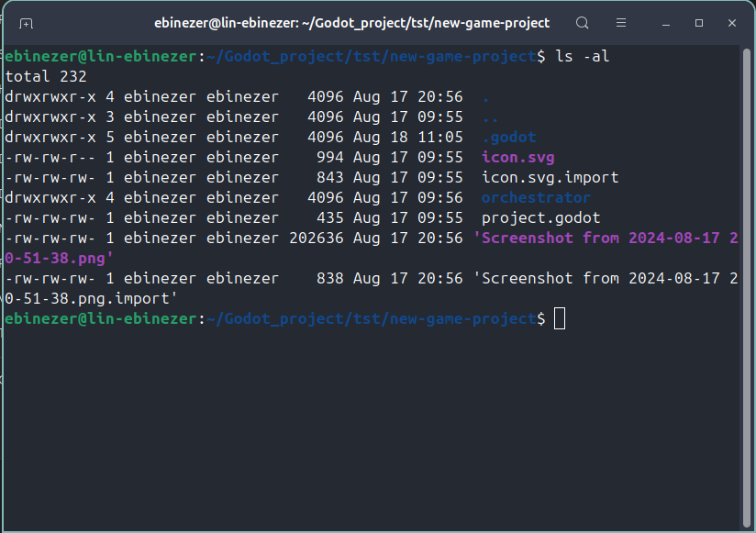
Task: Click the orchestrator directory name
Action: pos(536,197)
